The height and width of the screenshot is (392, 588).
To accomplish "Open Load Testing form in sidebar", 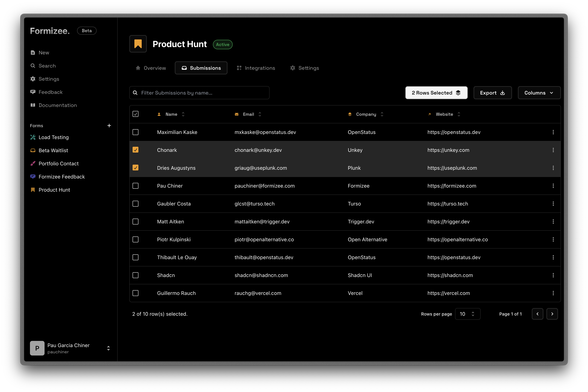I will pos(54,137).
